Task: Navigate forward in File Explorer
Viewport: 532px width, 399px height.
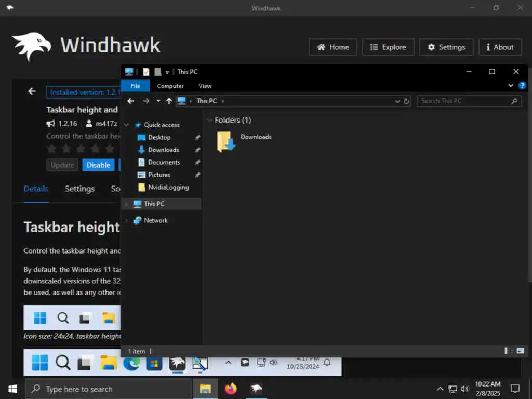Action: coord(146,101)
